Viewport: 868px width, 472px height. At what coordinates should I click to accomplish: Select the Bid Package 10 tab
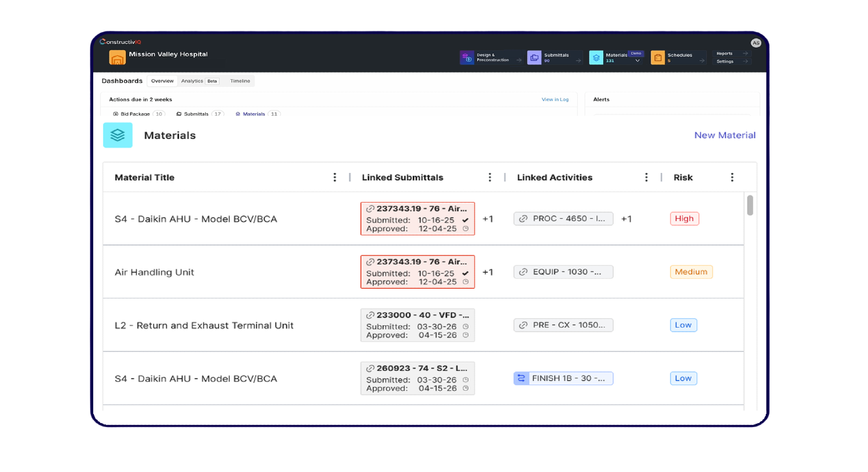click(138, 114)
